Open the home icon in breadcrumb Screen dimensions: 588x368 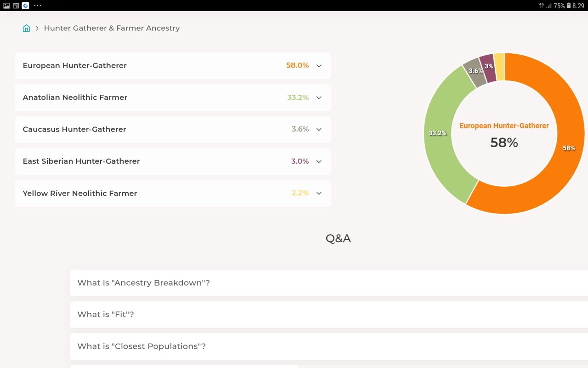(x=26, y=28)
